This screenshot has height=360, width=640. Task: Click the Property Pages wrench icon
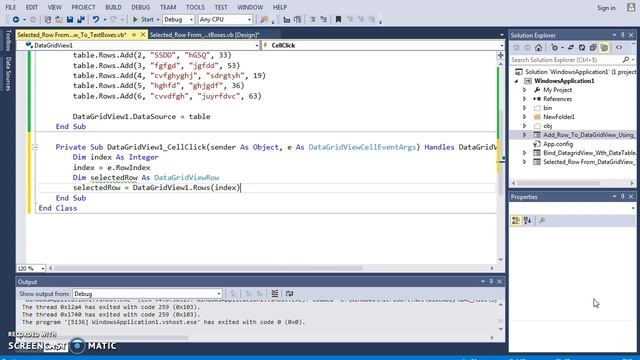542,220
